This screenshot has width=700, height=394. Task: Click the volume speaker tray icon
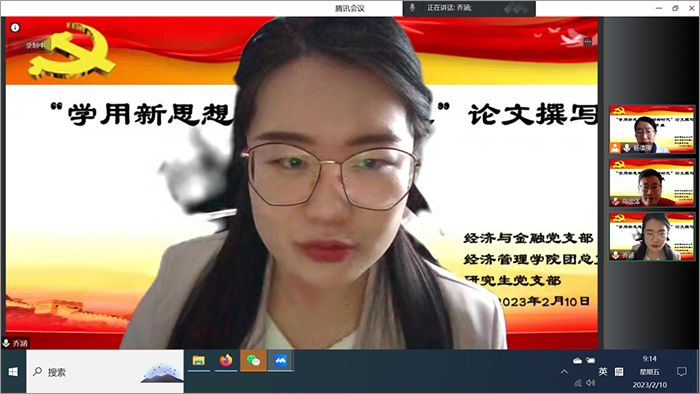coord(591,383)
